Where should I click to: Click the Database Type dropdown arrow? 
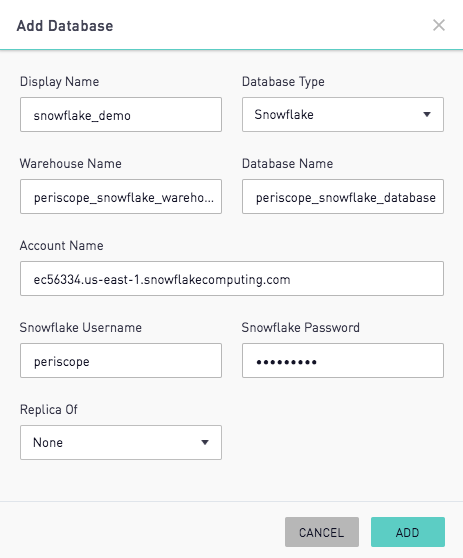(x=427, y=115)
